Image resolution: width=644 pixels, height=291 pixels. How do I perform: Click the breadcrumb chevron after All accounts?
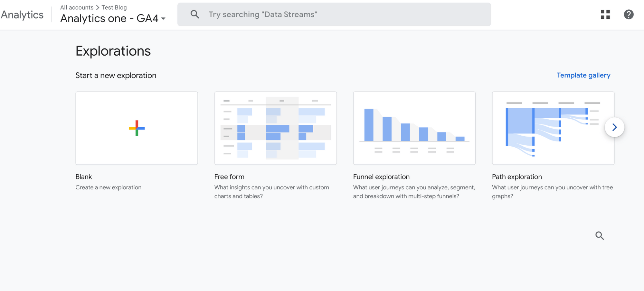coord(98,7)
